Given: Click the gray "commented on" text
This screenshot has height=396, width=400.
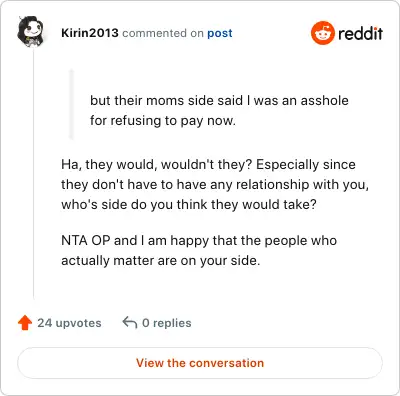Looking at the screenshot, I should (163, 33).
